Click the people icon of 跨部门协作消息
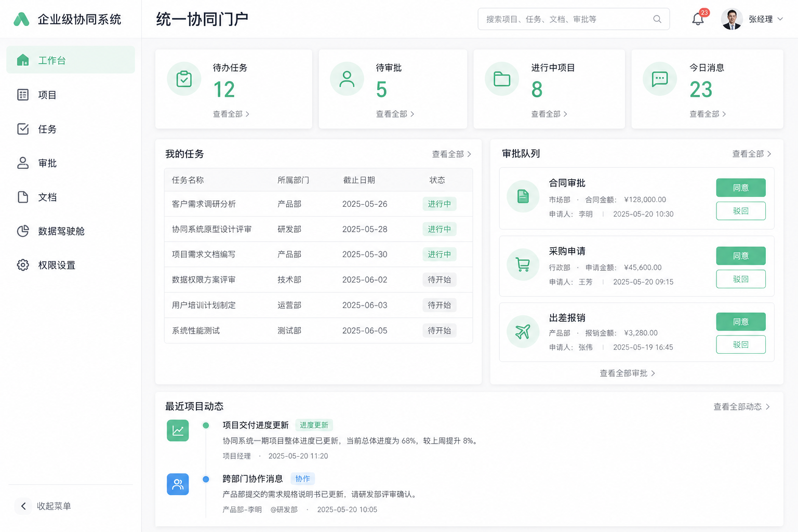The height and width of the screenshot is (532, 798). [x=178, y=484]
